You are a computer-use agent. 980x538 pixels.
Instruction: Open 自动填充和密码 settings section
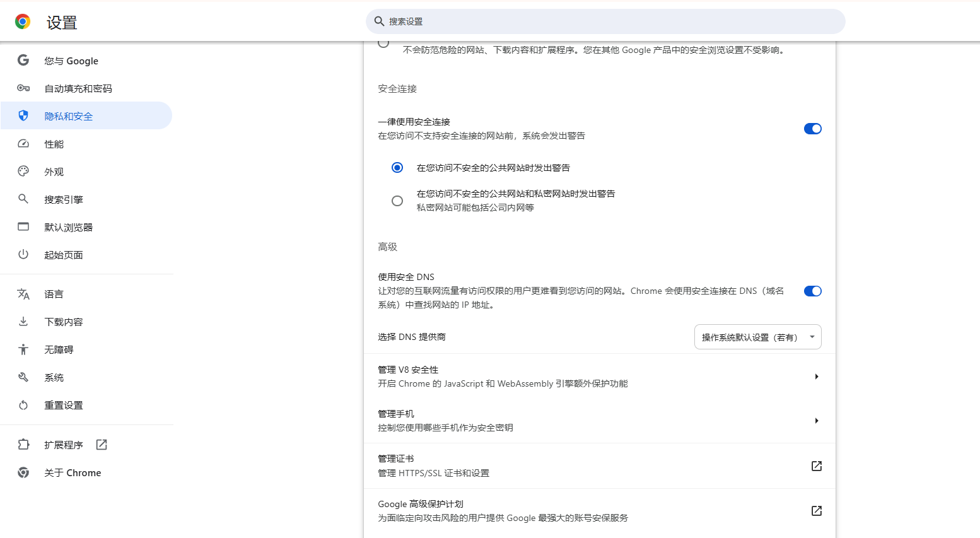pos(86,88)
